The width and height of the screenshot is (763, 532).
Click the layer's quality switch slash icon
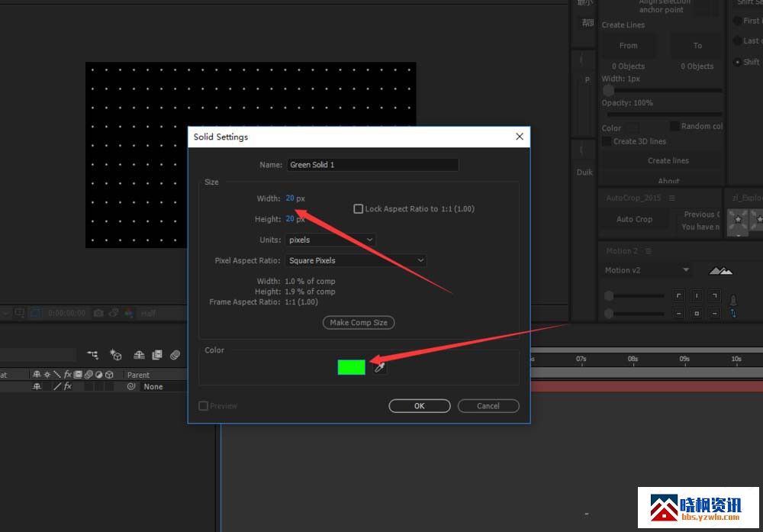(x=57, y=386)
